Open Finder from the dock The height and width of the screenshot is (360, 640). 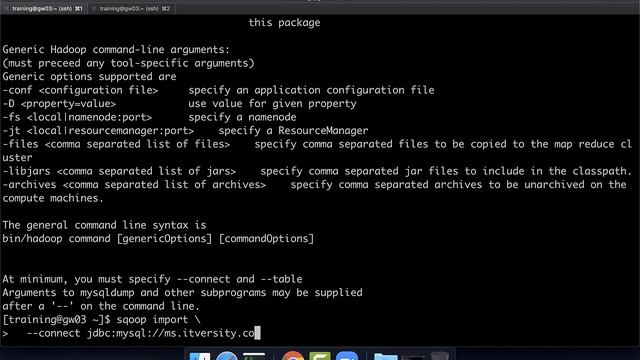(x=200, y=356)
